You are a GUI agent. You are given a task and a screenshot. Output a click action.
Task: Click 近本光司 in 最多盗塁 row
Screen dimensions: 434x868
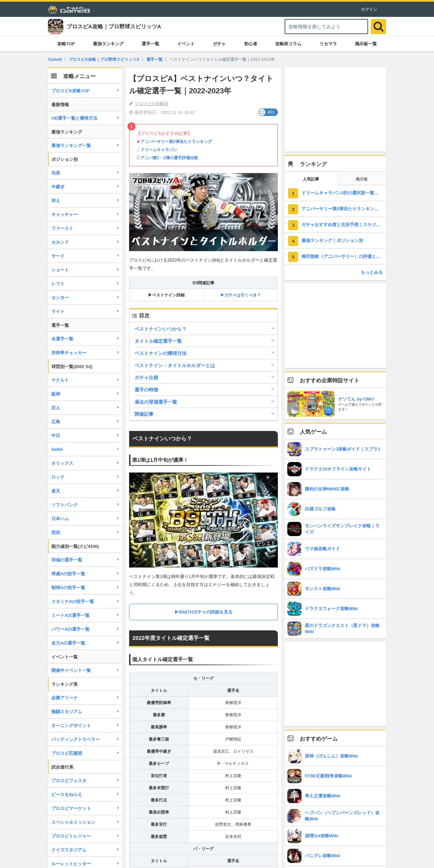click(x=233, y=837)
